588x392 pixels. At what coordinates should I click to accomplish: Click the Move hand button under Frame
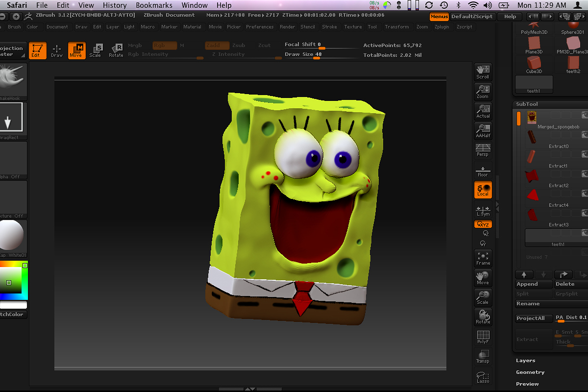coord(483,278)
